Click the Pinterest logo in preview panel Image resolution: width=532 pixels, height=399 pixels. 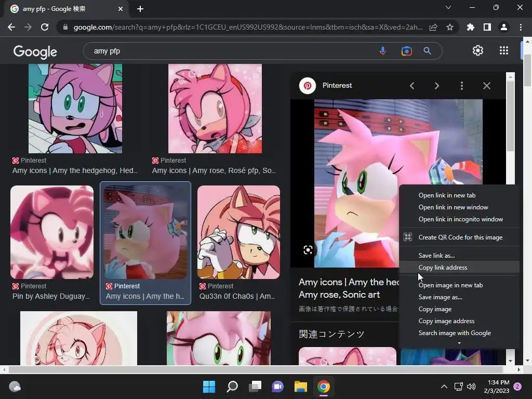coord(308,86)
